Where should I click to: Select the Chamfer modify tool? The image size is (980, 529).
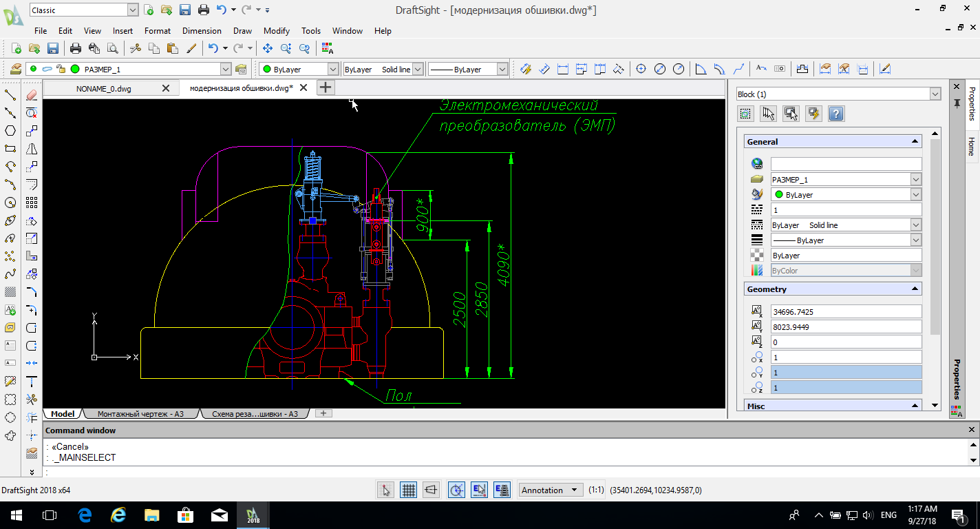[32, 292]
